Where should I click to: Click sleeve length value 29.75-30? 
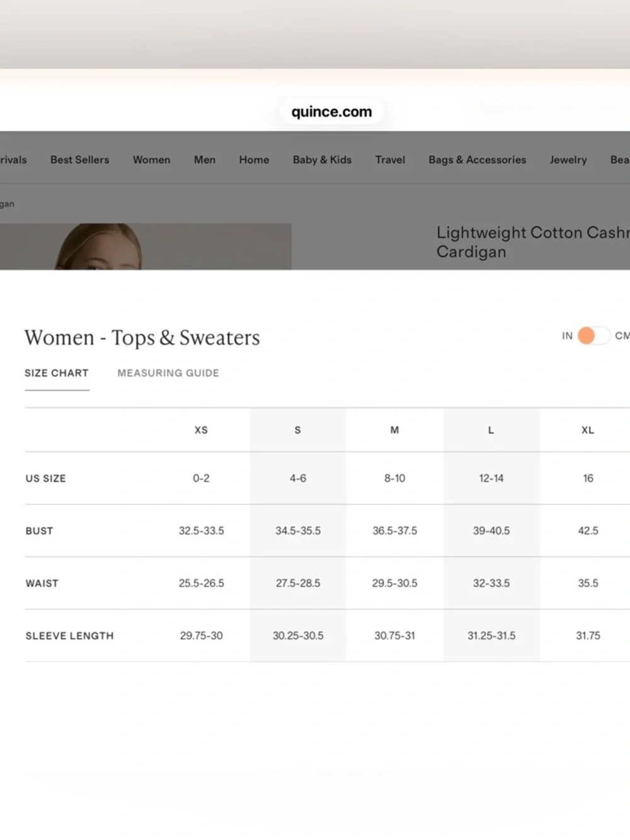202,635
